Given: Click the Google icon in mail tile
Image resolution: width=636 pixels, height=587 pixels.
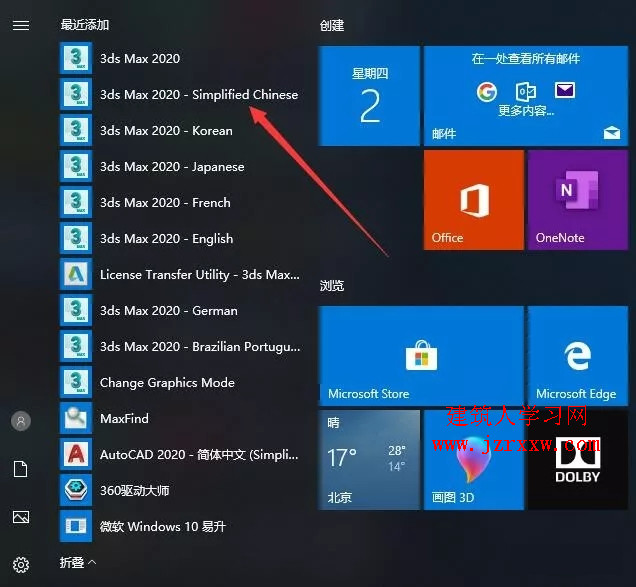Looking at the screenshot, I should click(487, 92).
